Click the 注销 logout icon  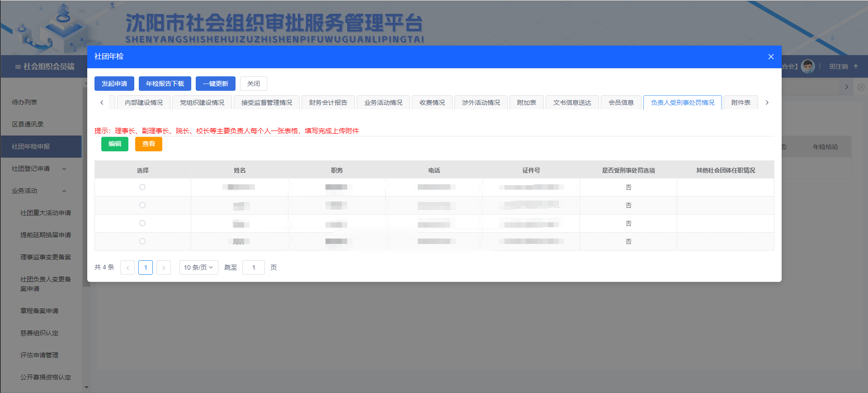tap(833, 66)
